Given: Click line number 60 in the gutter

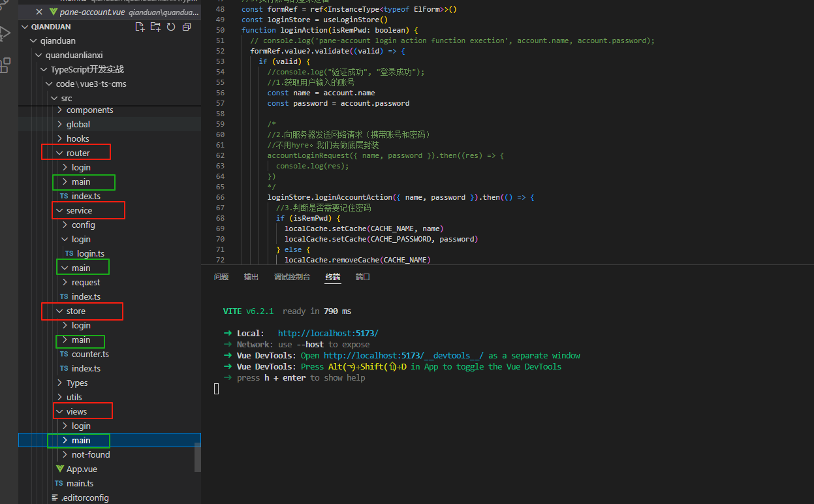Looking at the screenshot, I should click(220, 134).
